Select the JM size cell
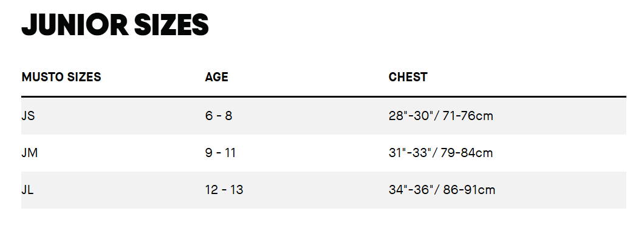The width and height of the screenshot is (644, 228). coord(30,153)
